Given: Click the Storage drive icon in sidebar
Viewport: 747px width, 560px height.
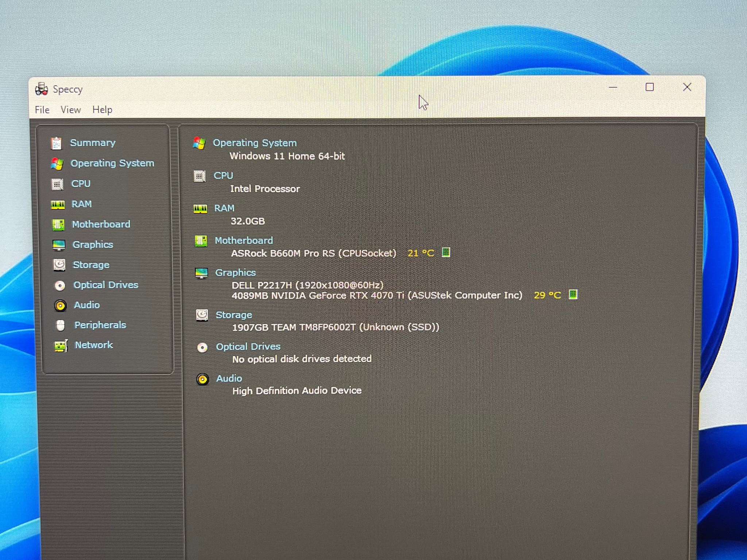Looking at the screenshot, I should point(59,265).
